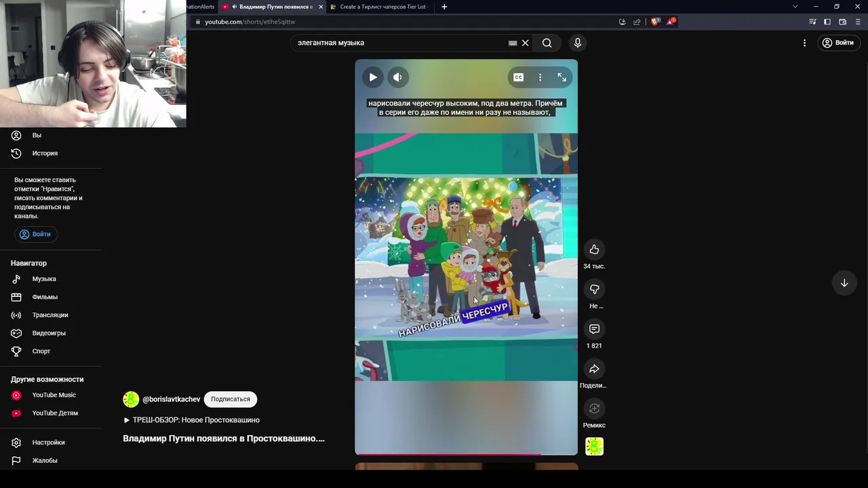Expand the tab search dropdown chevron
The image size is (868, 488).
(x=795, y=7)
